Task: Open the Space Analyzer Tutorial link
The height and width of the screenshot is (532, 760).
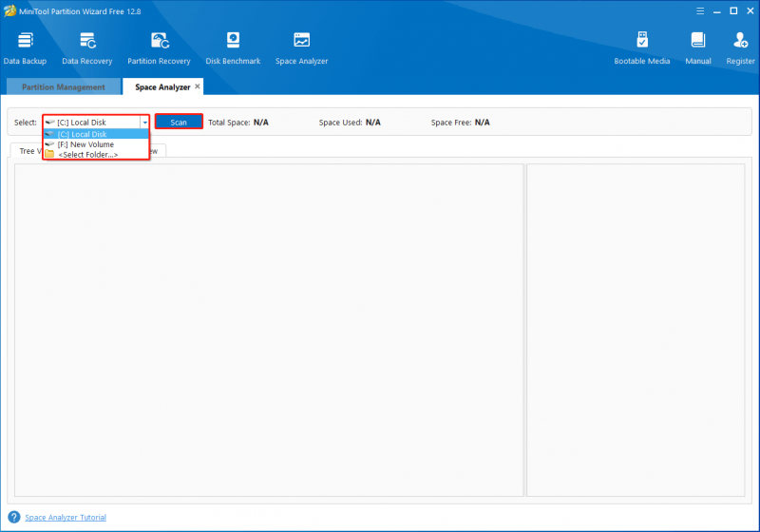Action: 66,518
